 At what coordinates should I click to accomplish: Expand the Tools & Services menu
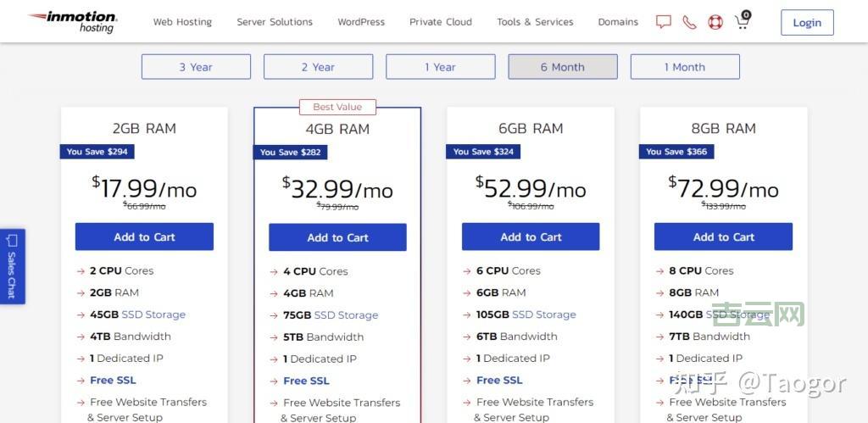pos(535,22)
